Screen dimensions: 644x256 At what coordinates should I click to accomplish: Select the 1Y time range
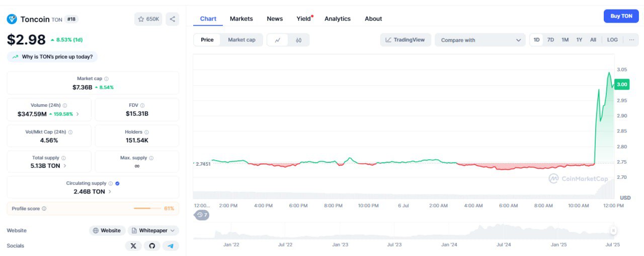click(x=579, y=40)
